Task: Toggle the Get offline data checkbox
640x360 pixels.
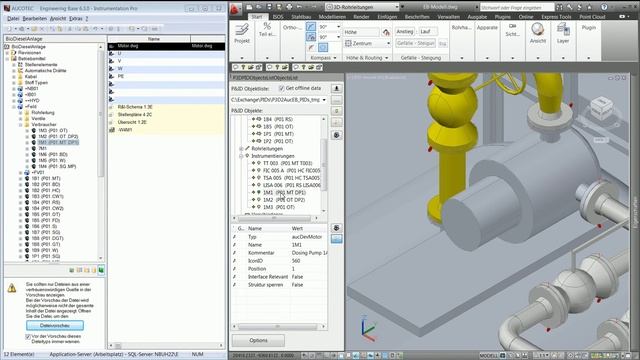Action: pyautogui.click(x=281, y=88)
